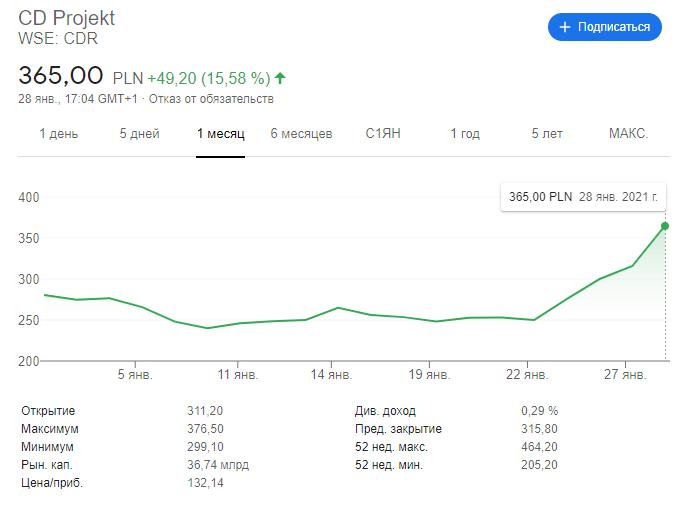Click the 52 нед. макс. value 464,20
The height and width of the screenshot is (518, 690).
click(539, 447)
